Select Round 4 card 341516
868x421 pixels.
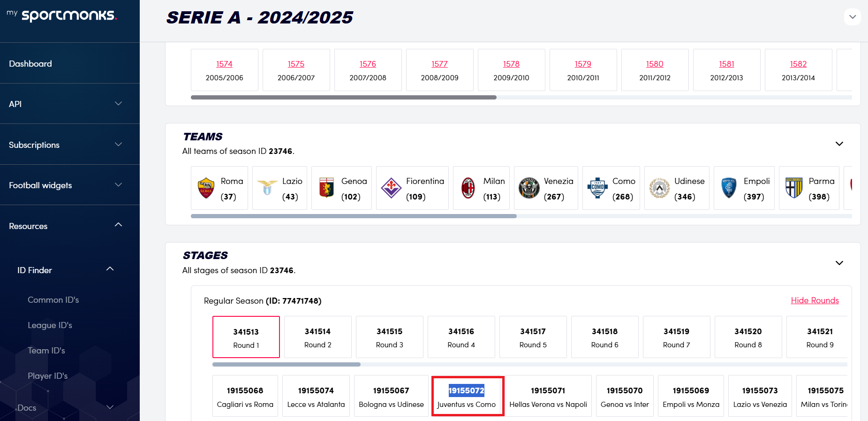point(461,337)
